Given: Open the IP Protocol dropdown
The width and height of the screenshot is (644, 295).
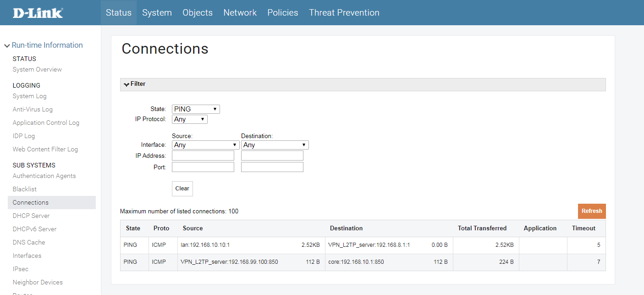Looking at the screenshot, I should pos(189,119).
